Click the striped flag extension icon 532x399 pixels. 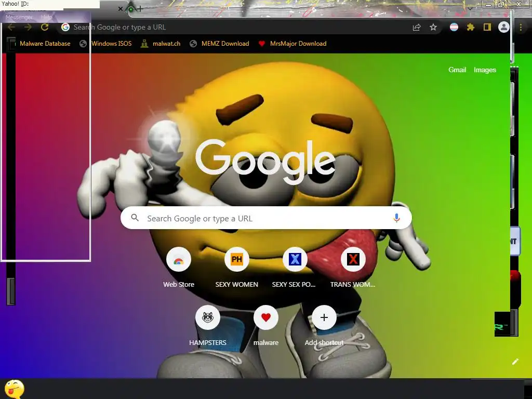[454, 27]
